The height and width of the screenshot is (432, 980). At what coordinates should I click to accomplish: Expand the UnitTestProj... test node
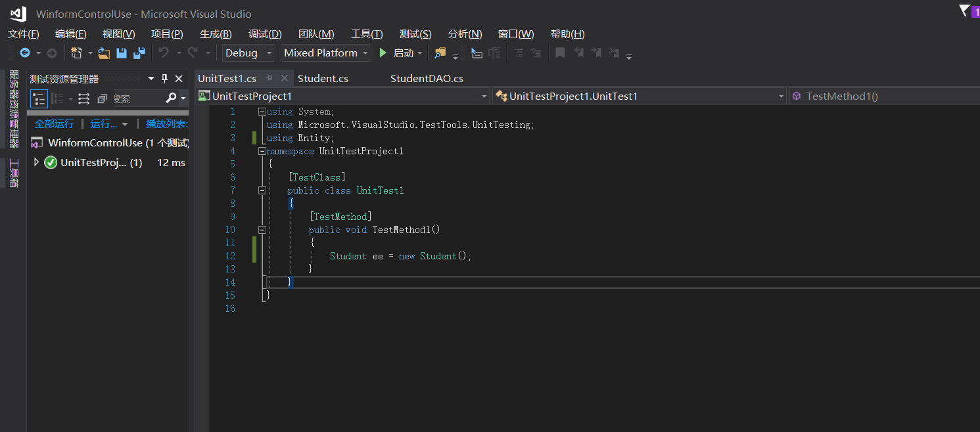[x=36, y=162]
